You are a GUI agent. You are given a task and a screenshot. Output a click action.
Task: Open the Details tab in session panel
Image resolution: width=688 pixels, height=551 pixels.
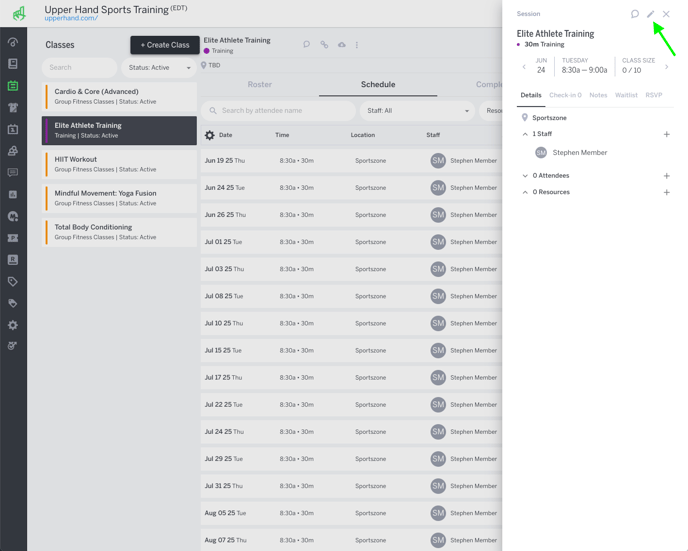(x=531, y=95)
